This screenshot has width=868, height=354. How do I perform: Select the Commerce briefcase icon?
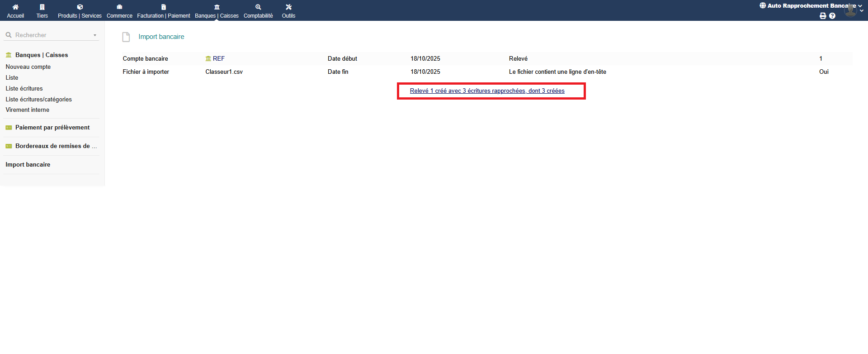(119, 7)
